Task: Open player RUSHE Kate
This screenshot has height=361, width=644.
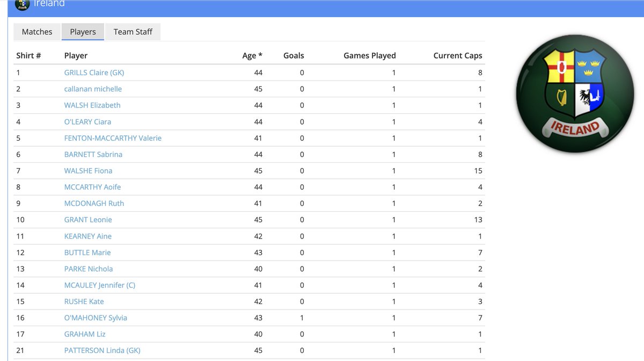Action: [x=84, y=301]
